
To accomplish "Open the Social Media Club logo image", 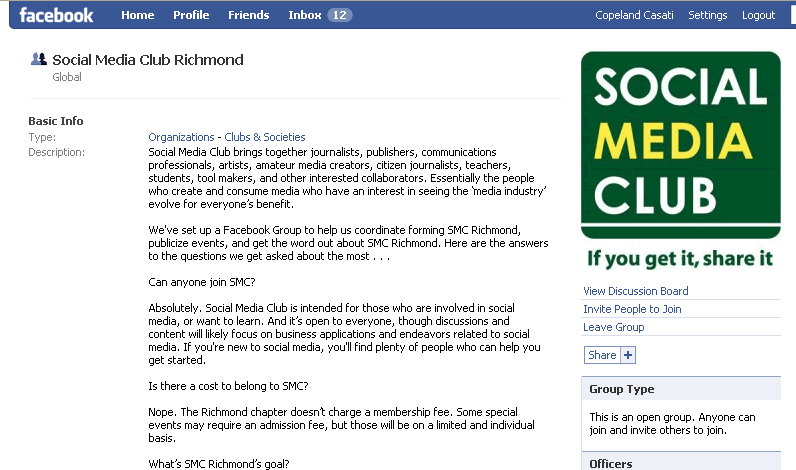I will [x=681, y=161].
